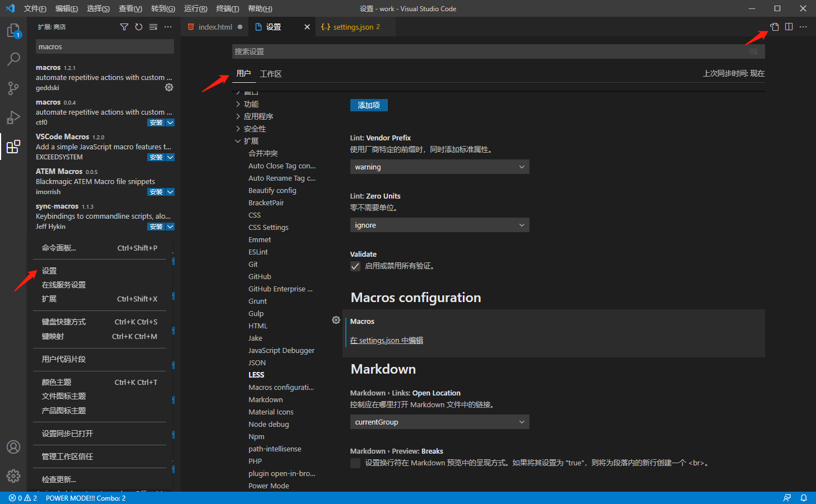
Task: Install the ctf0 macros extension
Action: (156, 123)
